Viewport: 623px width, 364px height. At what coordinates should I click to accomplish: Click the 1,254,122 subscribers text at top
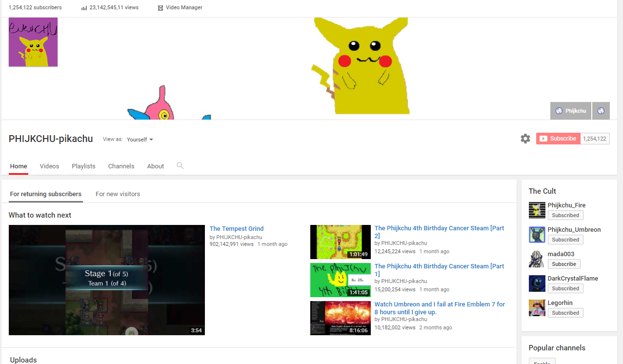tap(35, 8)
